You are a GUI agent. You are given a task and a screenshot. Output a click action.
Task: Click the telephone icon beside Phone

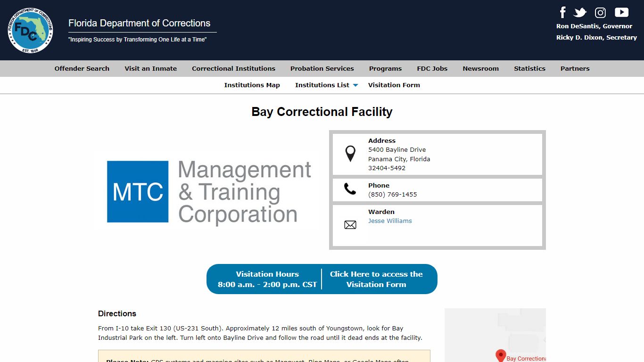point(350,189)
